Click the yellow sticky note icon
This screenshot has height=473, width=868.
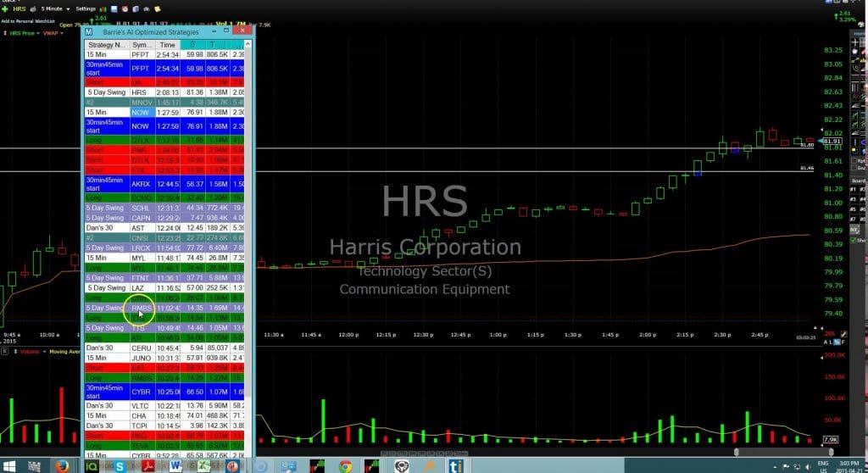(157, 8)
